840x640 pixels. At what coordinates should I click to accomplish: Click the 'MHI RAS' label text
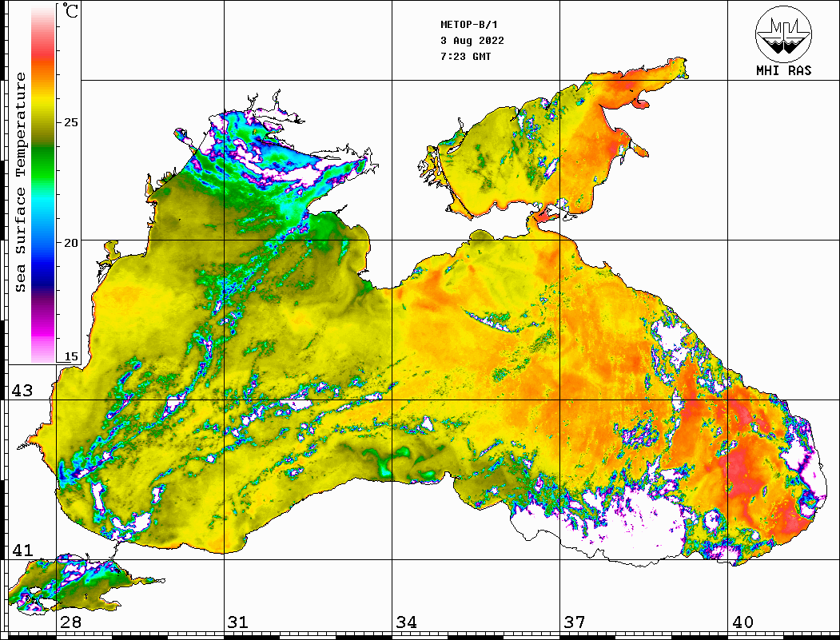pyautogui.click(x=784, y=70)
